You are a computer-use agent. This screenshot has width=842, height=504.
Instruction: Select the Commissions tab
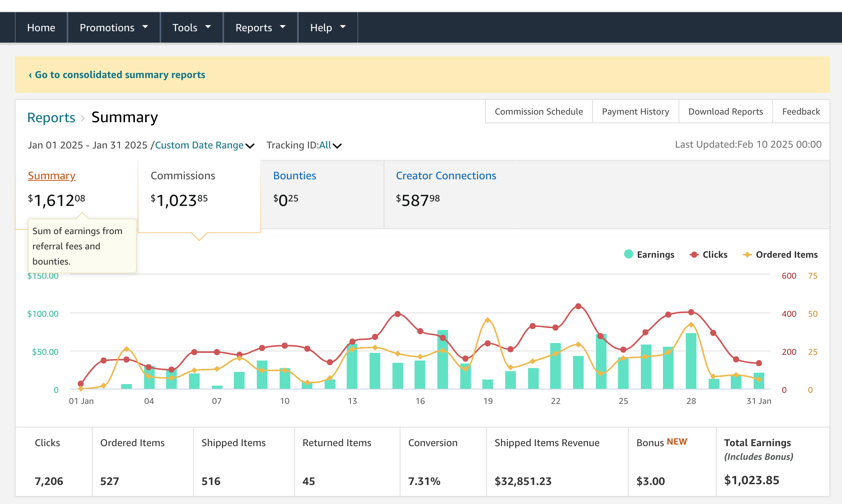[183, 175]
